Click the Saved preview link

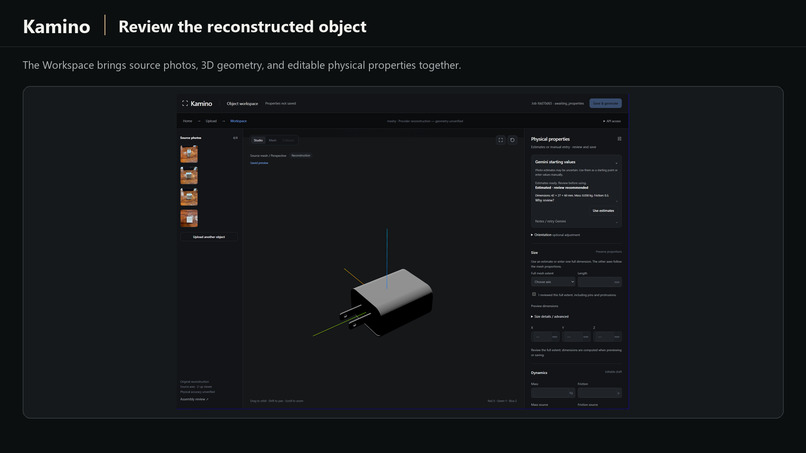tap(259, 163)
